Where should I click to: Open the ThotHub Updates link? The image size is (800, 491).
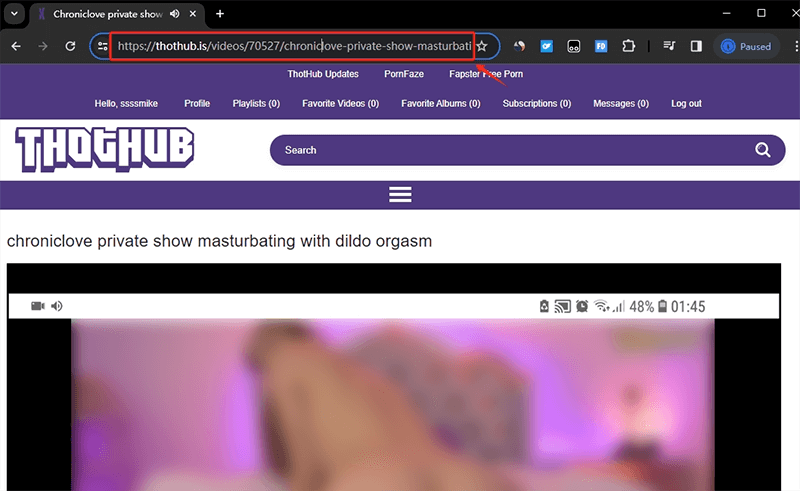pos(323,74)
